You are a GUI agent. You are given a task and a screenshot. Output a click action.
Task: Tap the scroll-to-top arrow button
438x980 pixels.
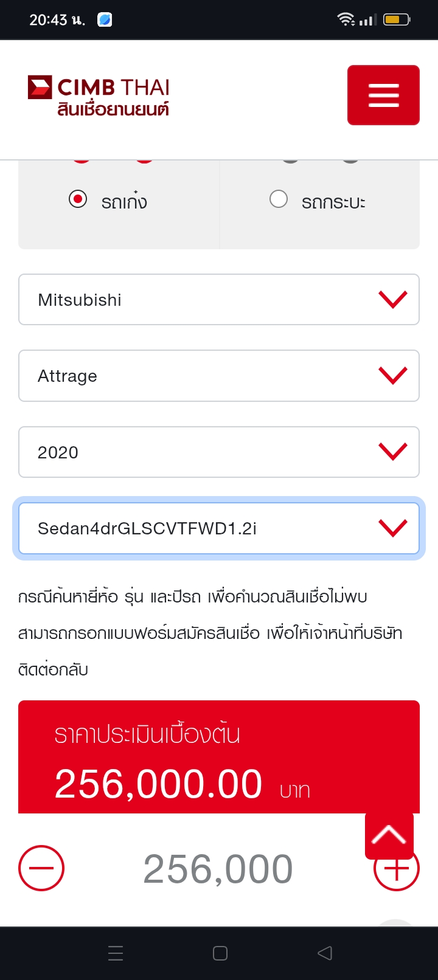(x=389, y=835)
